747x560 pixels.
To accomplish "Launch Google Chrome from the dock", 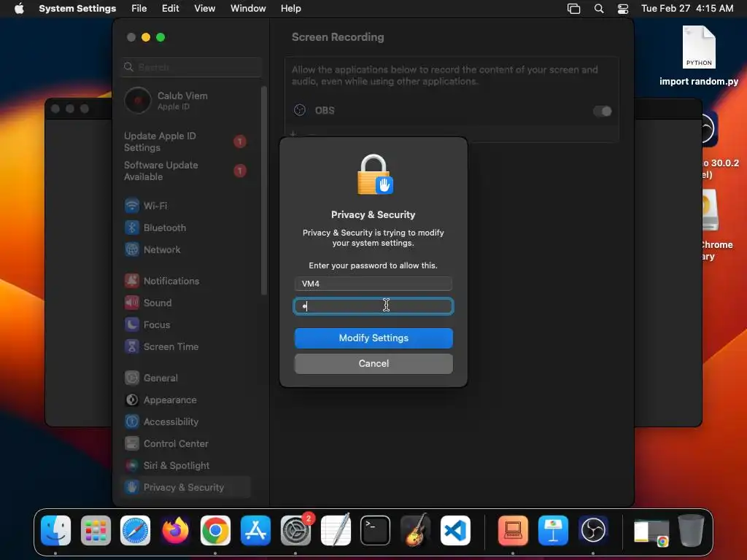I will (x=215, y=531).
